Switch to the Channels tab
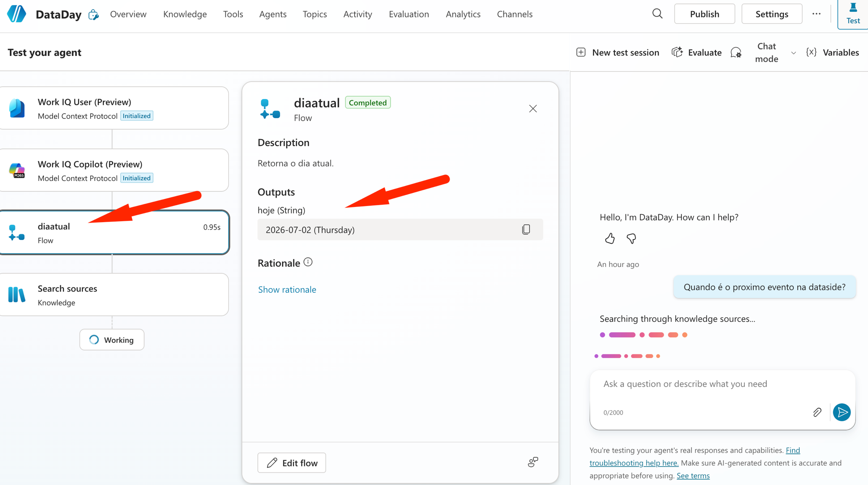 click(515, 14)
